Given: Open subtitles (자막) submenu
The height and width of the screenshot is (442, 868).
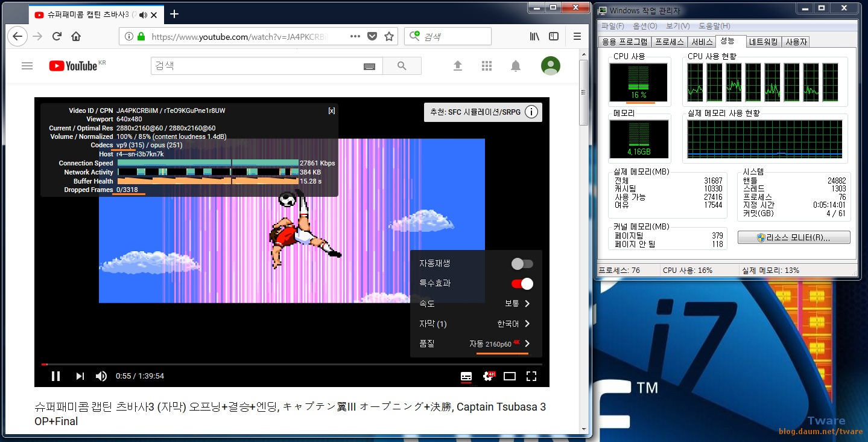Looking at the screenshot, I should click(476, 324).
